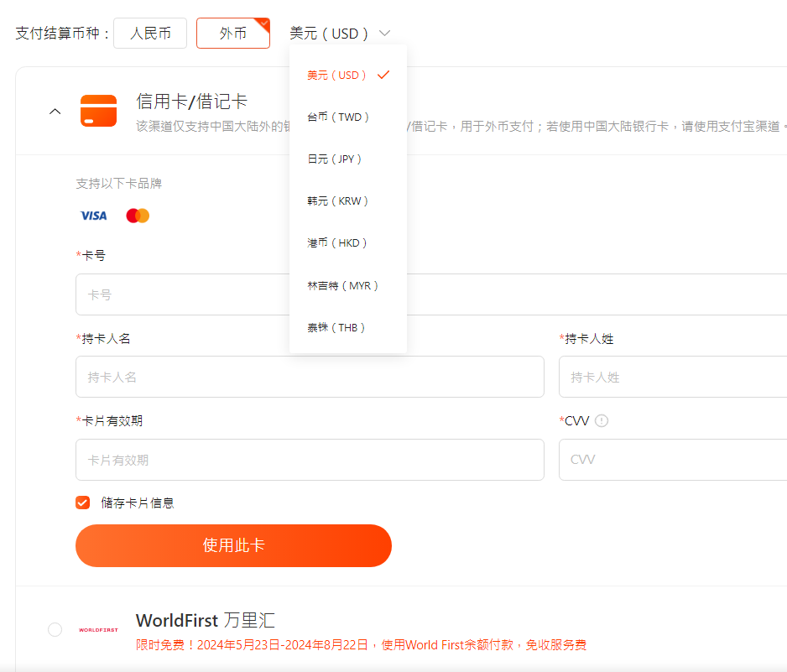Click the 使用此卡 button
Image resolution: width=787 pixels, height=672 pixels.
click(233, 545)
